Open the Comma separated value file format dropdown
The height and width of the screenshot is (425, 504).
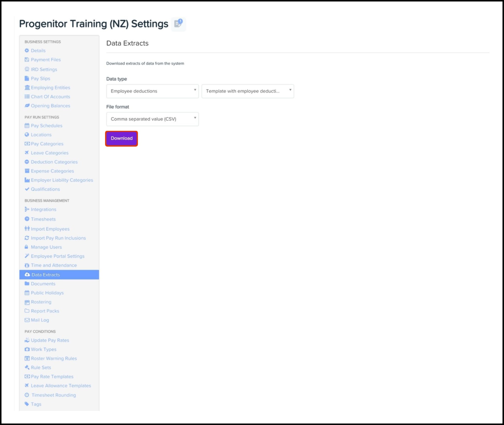tap(152, 119)
